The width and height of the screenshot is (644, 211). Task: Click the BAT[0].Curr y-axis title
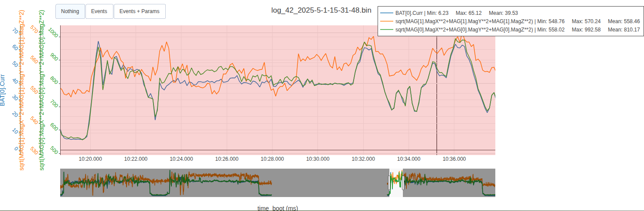[x=3, y=90]
